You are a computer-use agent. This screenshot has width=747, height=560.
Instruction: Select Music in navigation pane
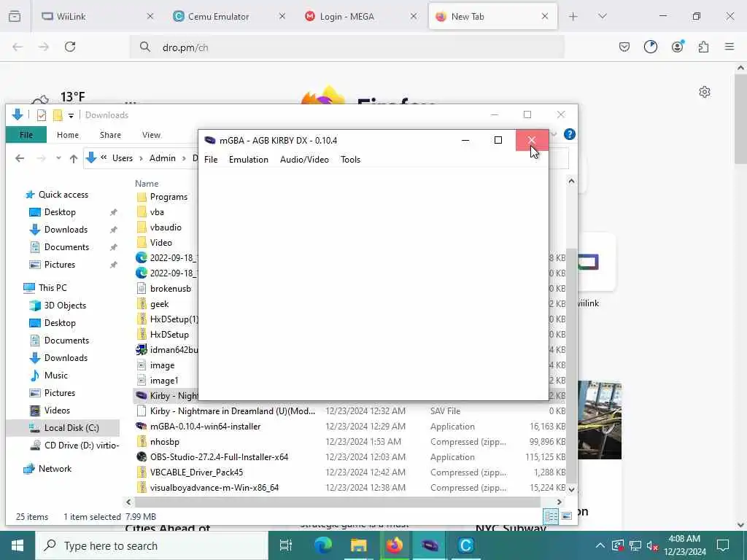[x=55, y=376]
